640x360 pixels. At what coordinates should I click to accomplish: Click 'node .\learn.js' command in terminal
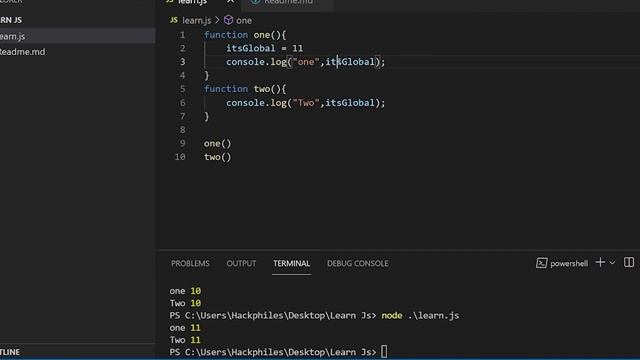coord(420,316)
